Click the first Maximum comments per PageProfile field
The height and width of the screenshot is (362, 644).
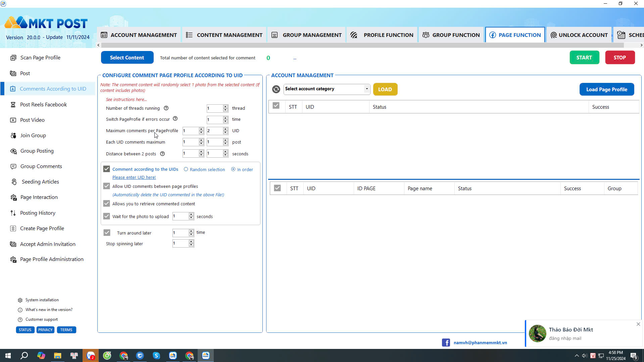[x=190, y=131]
